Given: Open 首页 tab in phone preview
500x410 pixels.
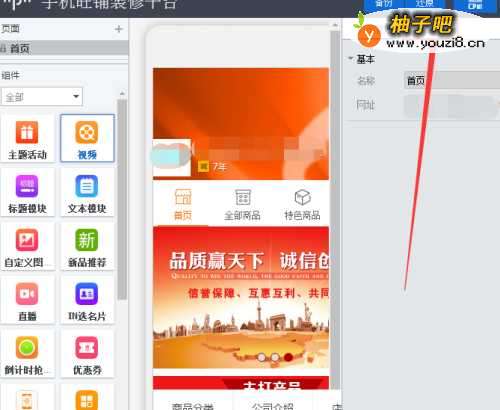Looking at the screenshot, I should [183, 205].
